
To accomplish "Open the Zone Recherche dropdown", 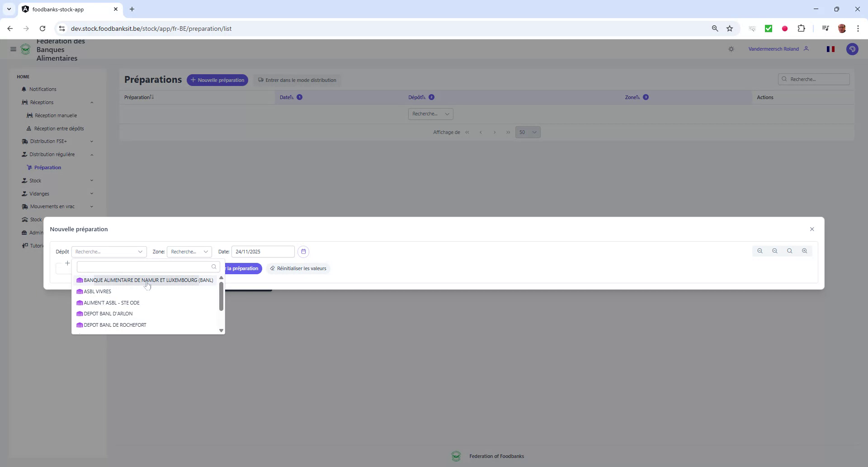I will tap(189, 252).
